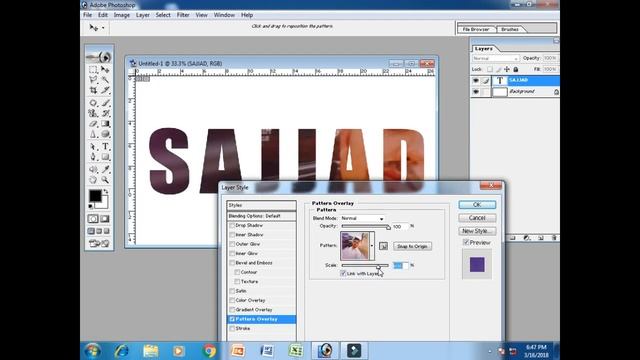Viewport: 640px width, 360px height.
Task: Click lock position icon in Layers panel
Action: (x=507, y=69)
